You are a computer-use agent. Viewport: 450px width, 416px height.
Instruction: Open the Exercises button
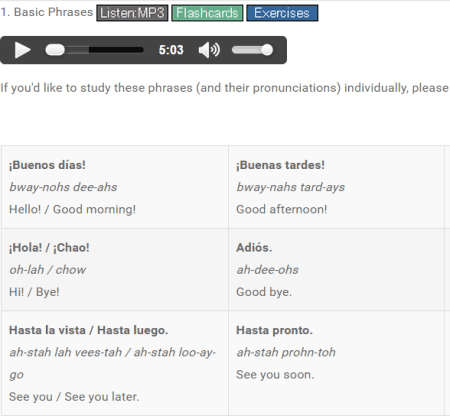point(282,13)
